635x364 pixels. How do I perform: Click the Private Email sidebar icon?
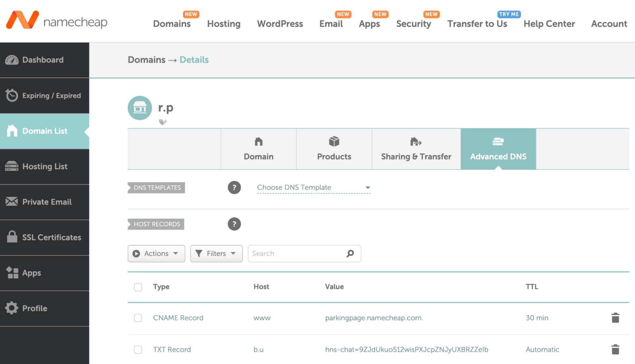(x=12, y=201)
